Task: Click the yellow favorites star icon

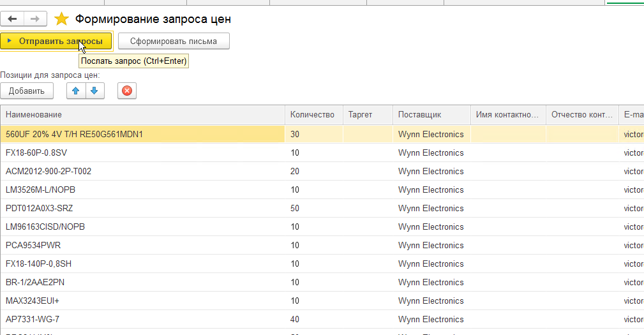Action: 61,19
